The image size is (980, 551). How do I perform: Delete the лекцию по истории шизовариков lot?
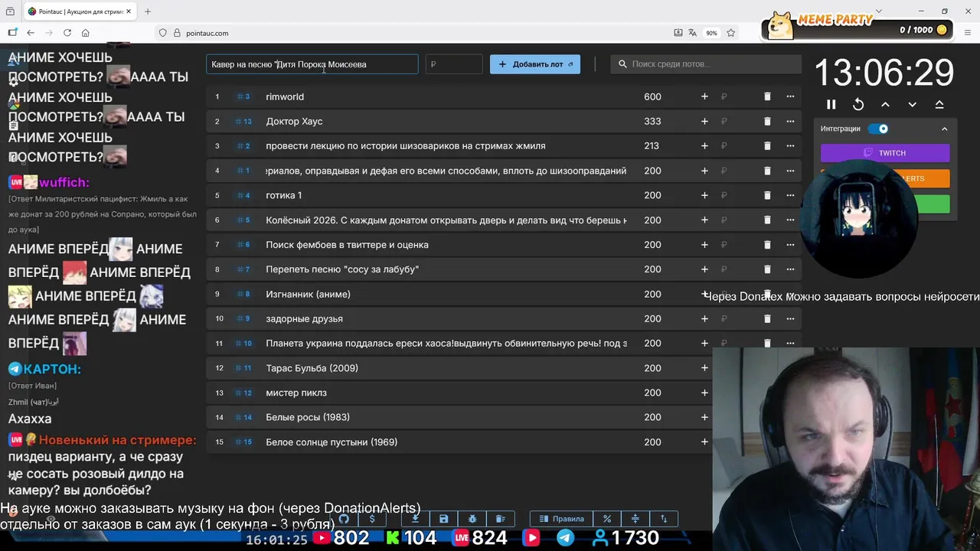click(767, 145)
